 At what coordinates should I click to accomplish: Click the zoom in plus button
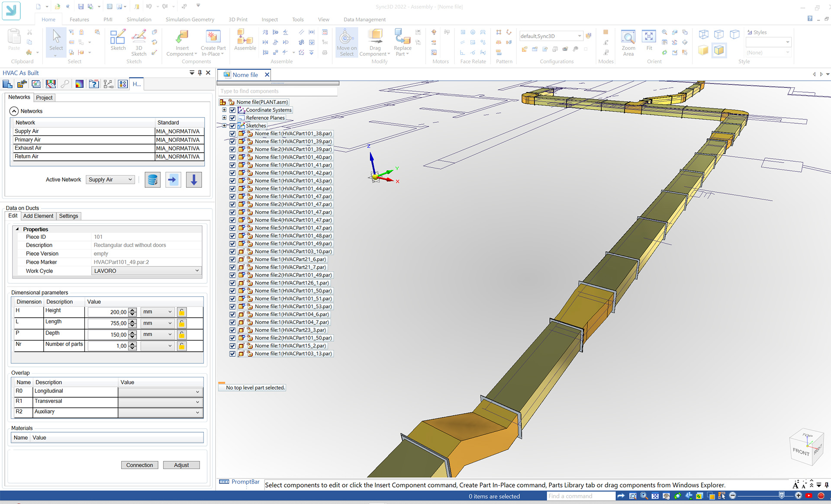click(x=798, y=496)
